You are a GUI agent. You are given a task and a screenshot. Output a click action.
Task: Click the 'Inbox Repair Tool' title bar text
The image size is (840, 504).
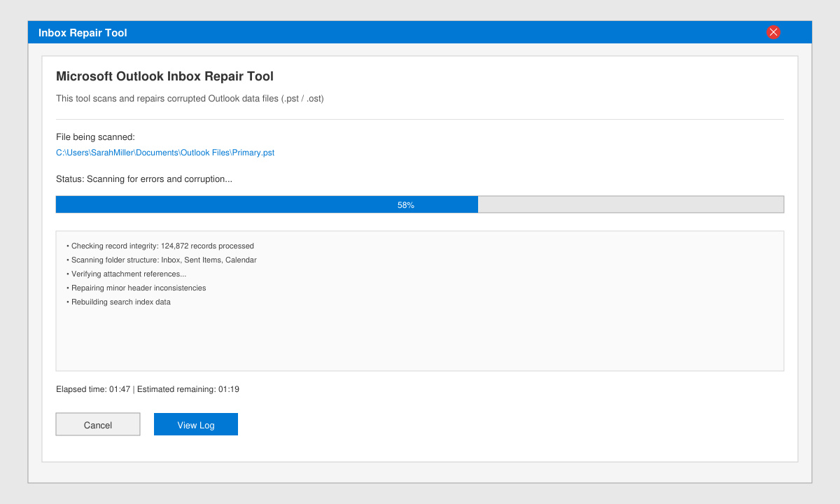coord(83,33)
